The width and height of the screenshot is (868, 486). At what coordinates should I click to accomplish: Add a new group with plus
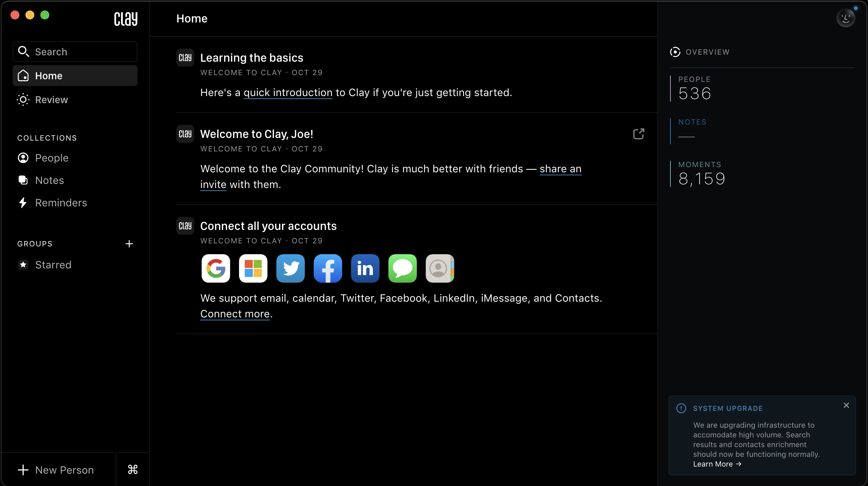pyautogui.click(x=129, y=244)
